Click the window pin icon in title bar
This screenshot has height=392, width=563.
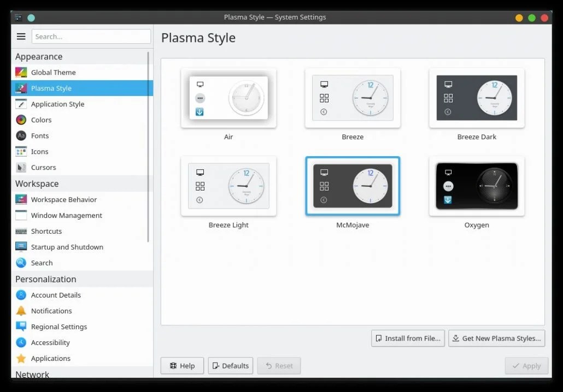click(31, 17)
